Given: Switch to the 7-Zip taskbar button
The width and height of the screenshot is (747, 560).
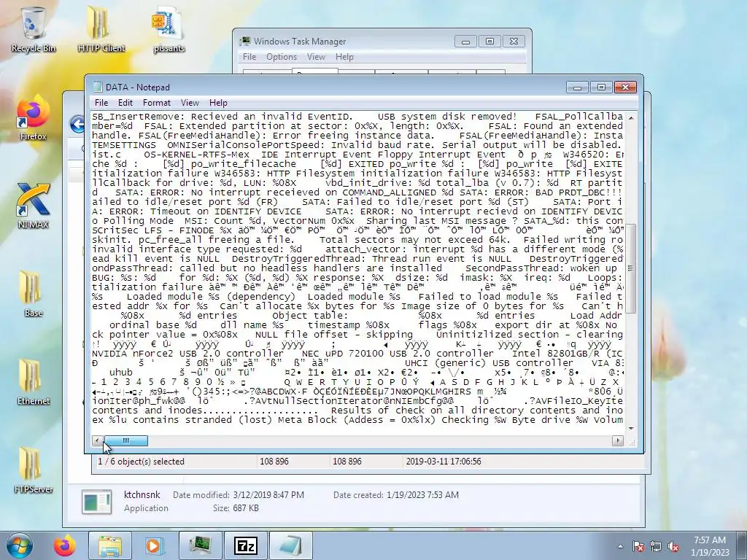Looking at the screenshot, I should pos(246,545).
